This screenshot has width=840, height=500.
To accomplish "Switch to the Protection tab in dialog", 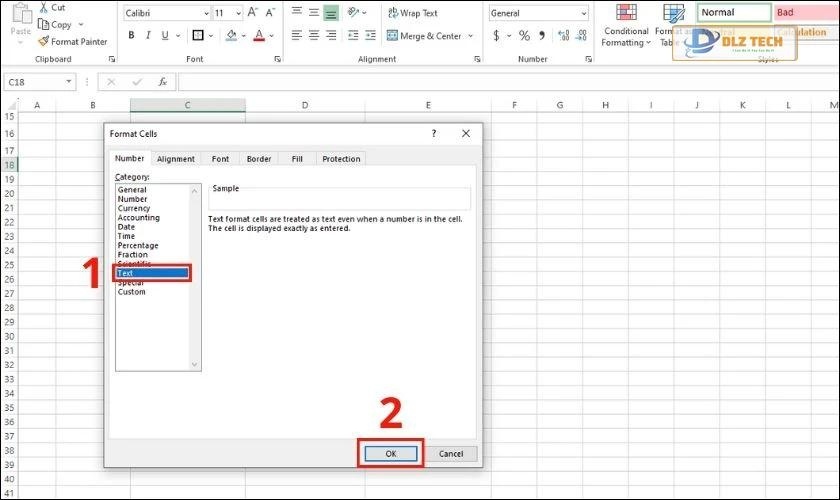I will pyautogui.click(x=341, y=159).
